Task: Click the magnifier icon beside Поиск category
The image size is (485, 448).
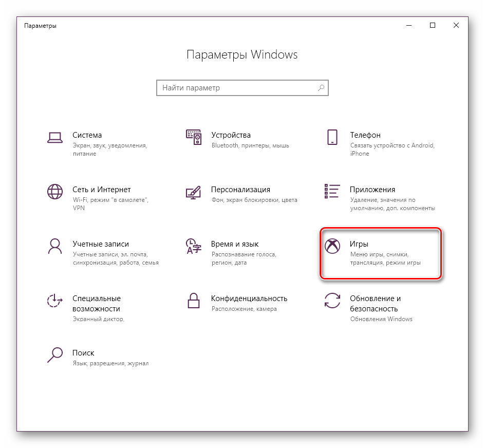Action: pyautogui.click(x=54, y=355)
